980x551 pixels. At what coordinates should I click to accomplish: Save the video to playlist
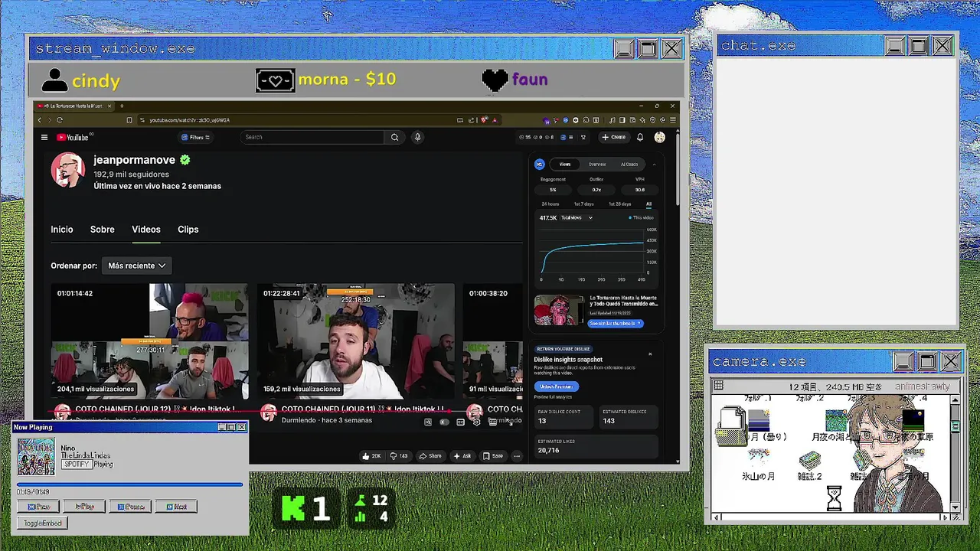[493, 456]
